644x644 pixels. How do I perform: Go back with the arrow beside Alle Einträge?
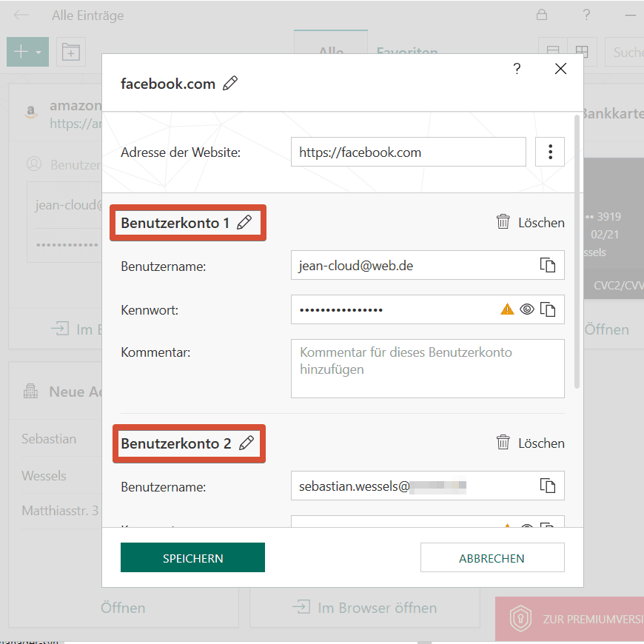coord(21,16)
